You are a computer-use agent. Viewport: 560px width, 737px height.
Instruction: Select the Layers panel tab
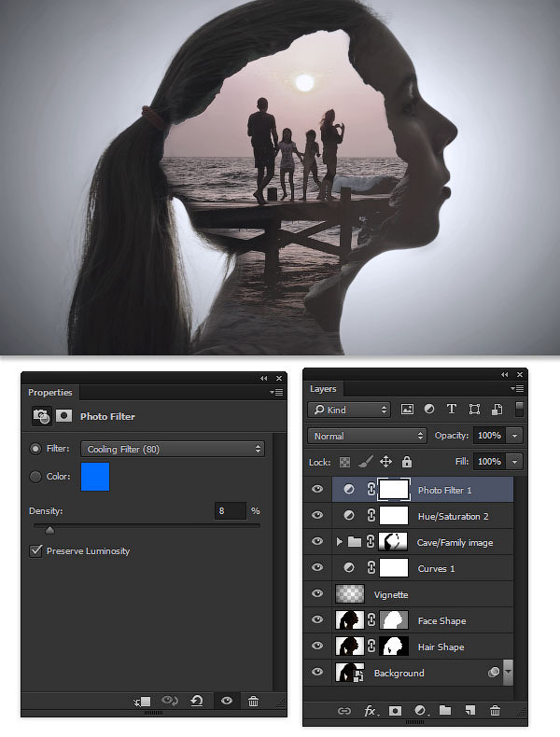click(x=323, y=389)
